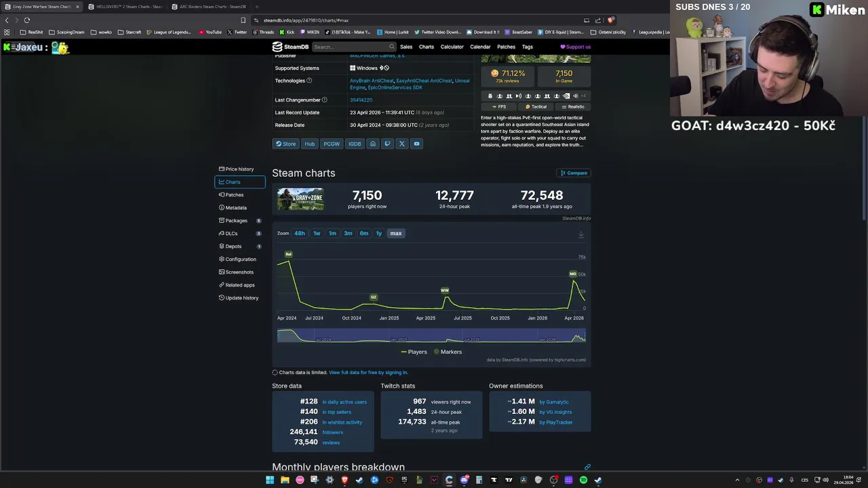
Task: Select 1w zoom range
Action: 317,233
